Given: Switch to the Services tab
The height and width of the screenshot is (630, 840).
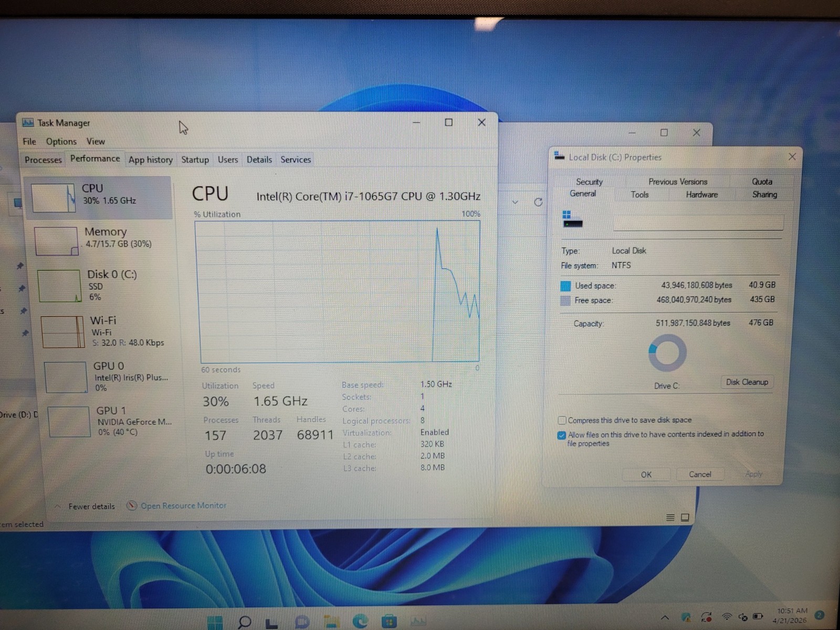Looking at the screenshot, I should tap(296, 160).
